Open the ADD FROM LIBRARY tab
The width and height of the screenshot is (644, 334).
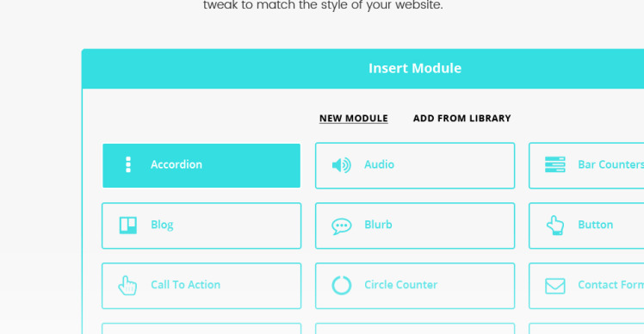click(x=462, y=118)
